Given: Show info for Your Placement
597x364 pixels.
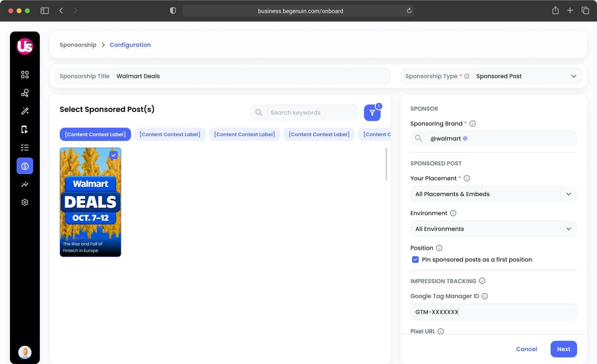Looking at the screenshot, I should (467, 178).
